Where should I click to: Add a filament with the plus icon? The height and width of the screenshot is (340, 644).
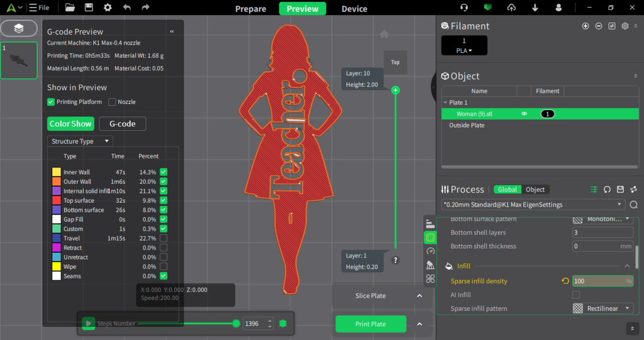(x=586, y=26)
